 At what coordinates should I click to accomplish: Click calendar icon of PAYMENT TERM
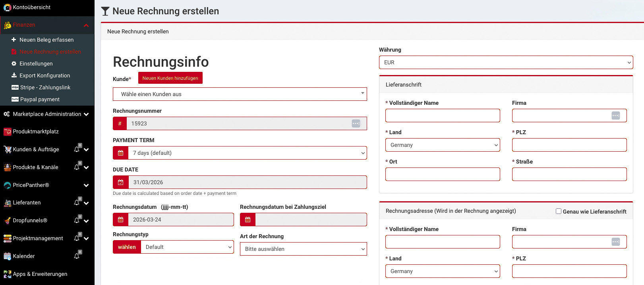coord(121,153)
